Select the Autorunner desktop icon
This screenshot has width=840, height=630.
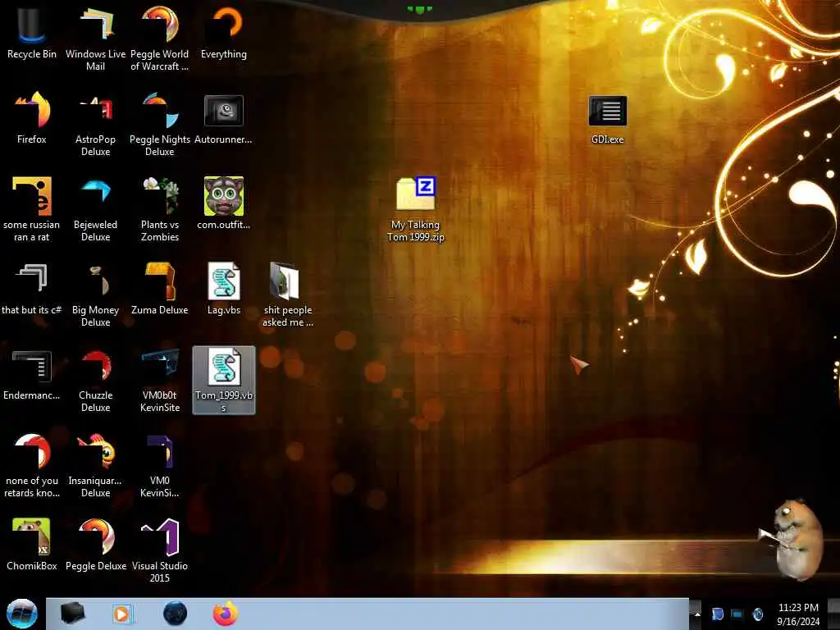click(224, 118)
